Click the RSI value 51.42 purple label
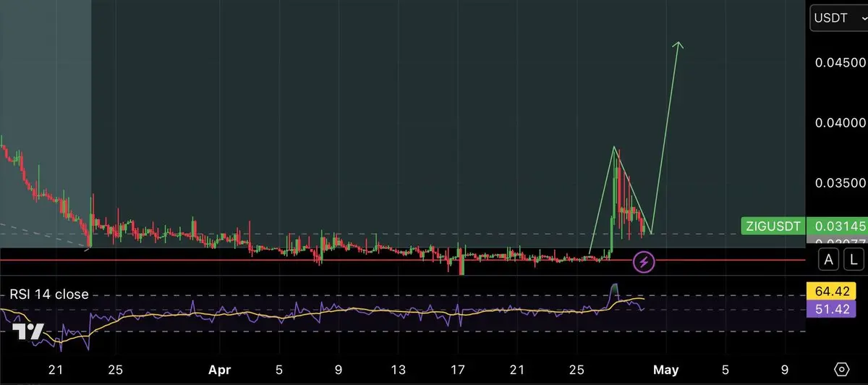868x385 pixels. click(x=831, y=310)
